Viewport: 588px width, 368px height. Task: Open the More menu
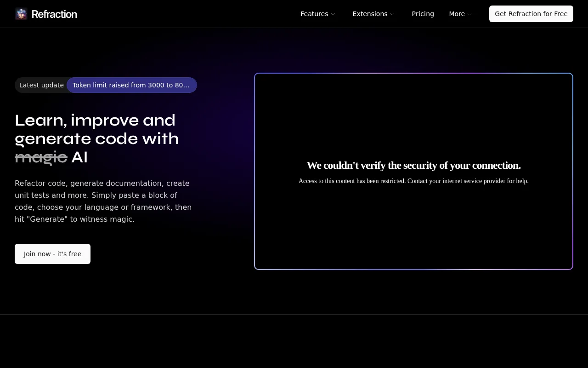tap(460, 14)
